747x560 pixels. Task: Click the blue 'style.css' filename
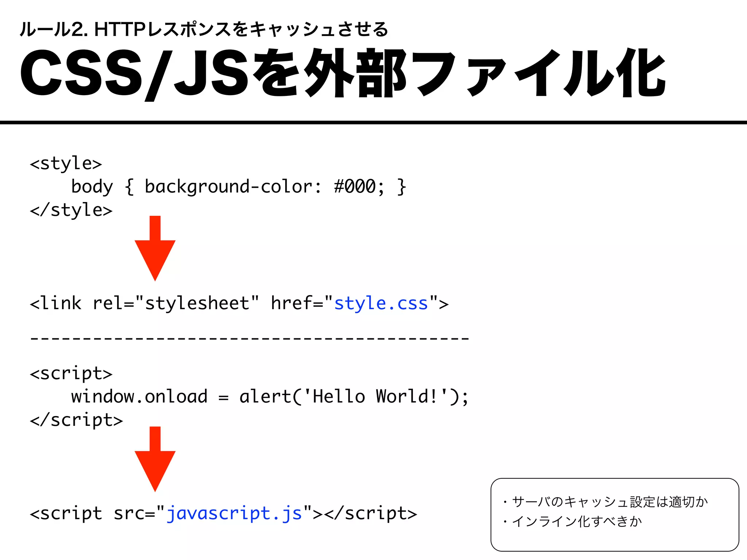(381, 303)
